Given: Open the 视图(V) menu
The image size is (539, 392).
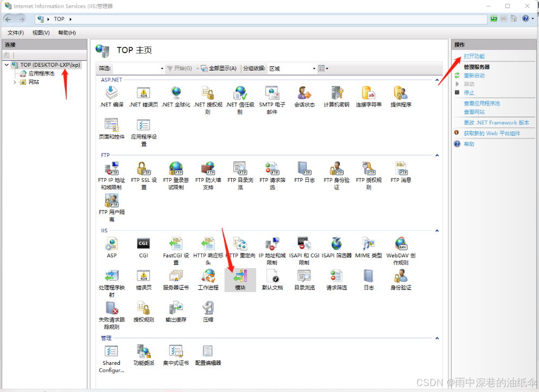Looking at the screenshot, I should tap(41, 33).
